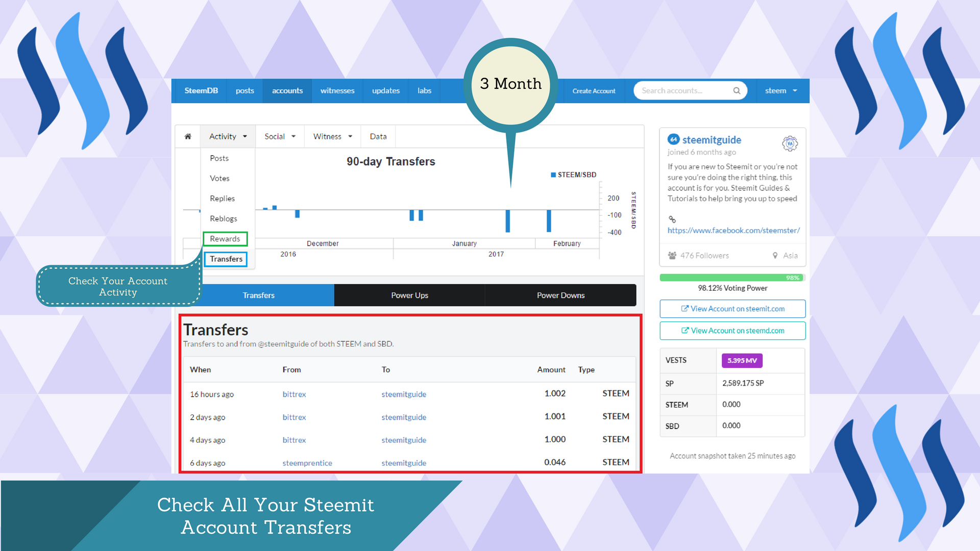980x551 pixels.
Task: Click Create Account button
Action: pos(594,91)
